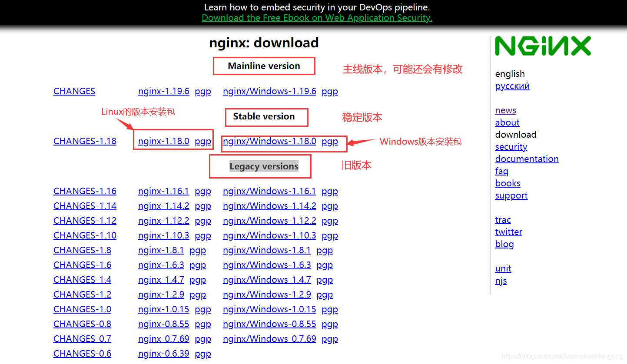
Task: Open pgp signature for nginx/Windows-1.12.2
Action: tap(330, 221)
